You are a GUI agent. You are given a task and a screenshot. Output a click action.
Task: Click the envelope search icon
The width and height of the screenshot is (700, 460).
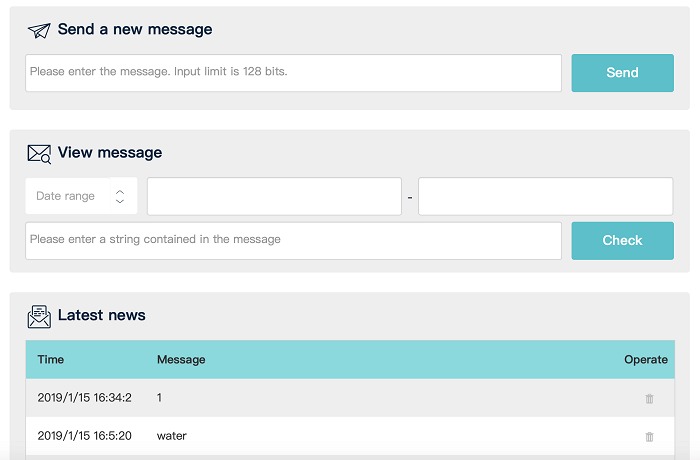pyautogui.click(x=39, y=153)
